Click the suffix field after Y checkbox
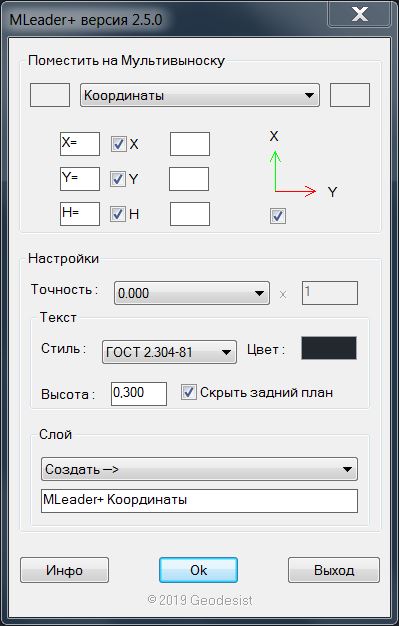 click(189, 179)
